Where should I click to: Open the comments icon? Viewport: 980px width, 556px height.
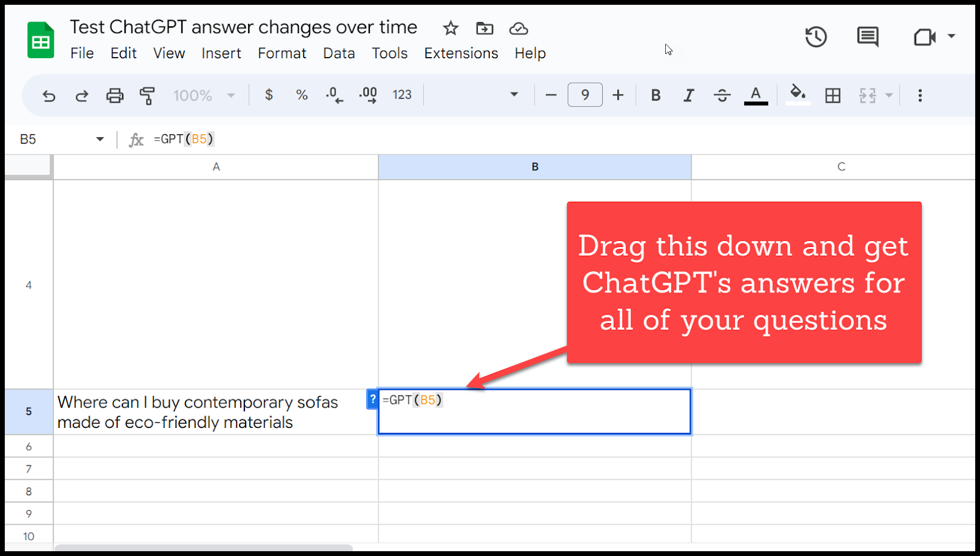pos(867,37)
